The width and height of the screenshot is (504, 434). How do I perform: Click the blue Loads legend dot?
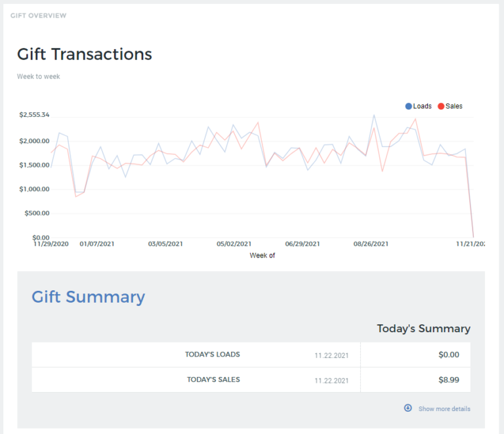(x=409, y=106)
